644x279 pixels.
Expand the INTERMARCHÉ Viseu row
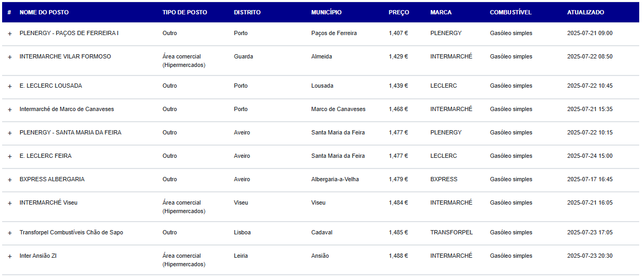click(10, 203)
